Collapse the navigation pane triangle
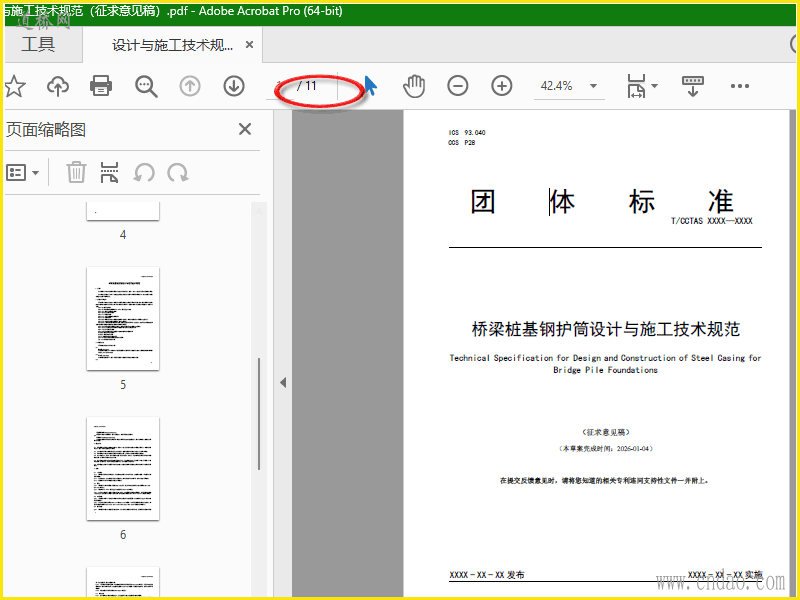 [283, 382]
